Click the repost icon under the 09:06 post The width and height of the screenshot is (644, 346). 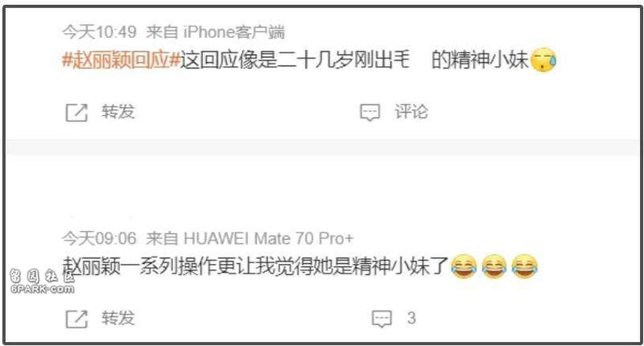(76, 319)
